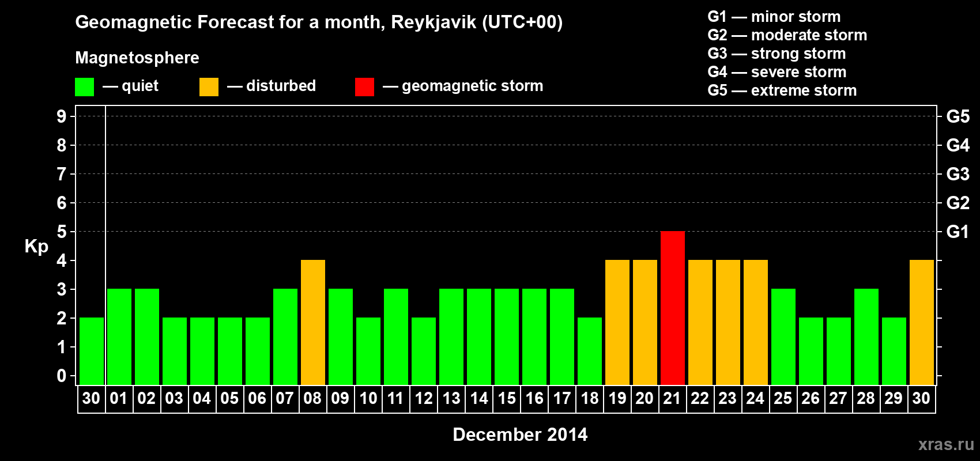Click the '— quiet' legend text
The image size is (980, 461).
[130, 86]
